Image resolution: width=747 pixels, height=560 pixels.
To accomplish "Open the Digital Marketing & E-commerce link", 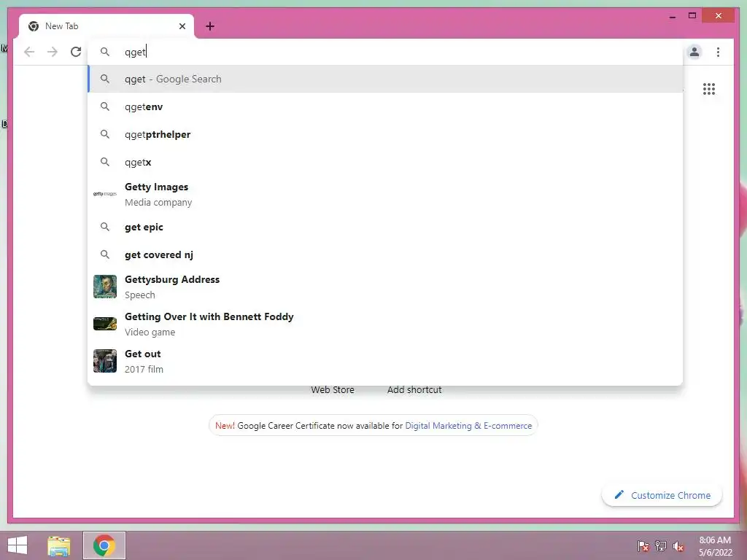I will point(468,426).
